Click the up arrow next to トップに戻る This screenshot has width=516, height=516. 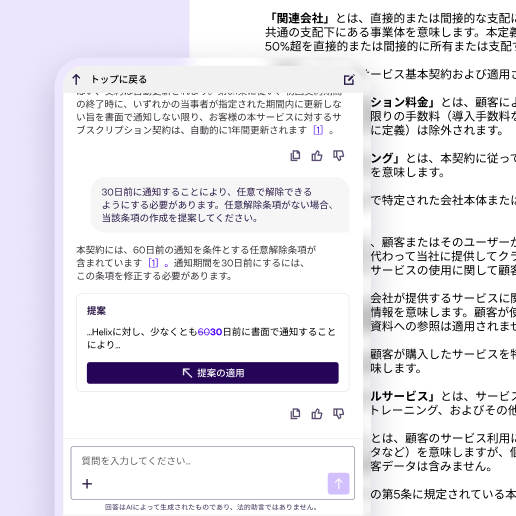[76, 79]
